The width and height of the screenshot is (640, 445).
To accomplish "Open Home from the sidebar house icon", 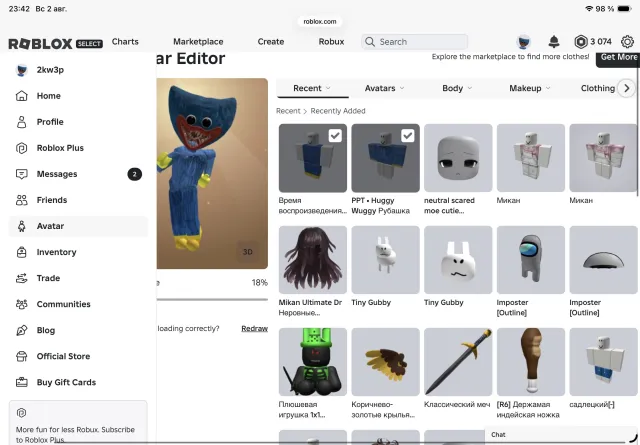I will point(22,96).
